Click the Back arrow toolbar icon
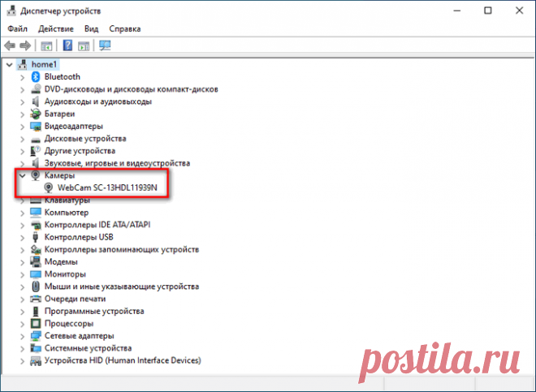This screenshot has height=392, width=536. (10, 45)
